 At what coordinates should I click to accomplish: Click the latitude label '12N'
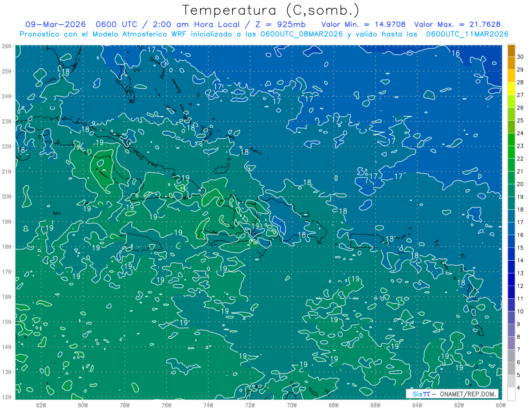7,397
